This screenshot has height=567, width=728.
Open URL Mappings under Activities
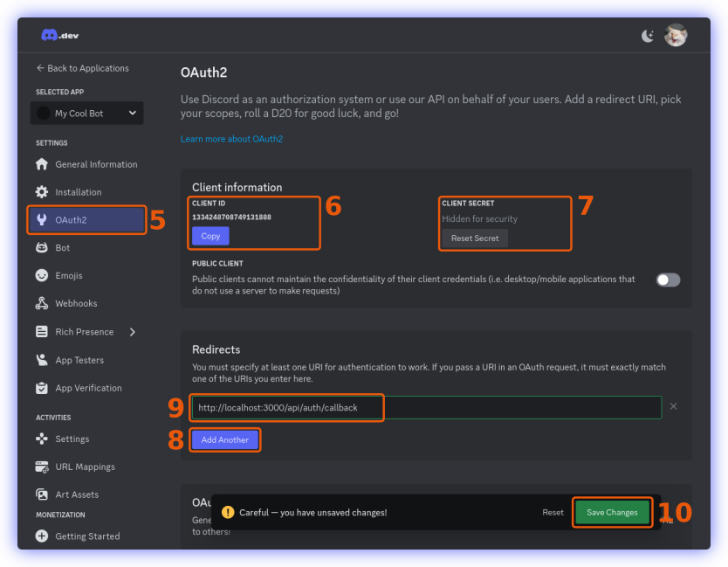pyautogui.click(x=85, y=467)
